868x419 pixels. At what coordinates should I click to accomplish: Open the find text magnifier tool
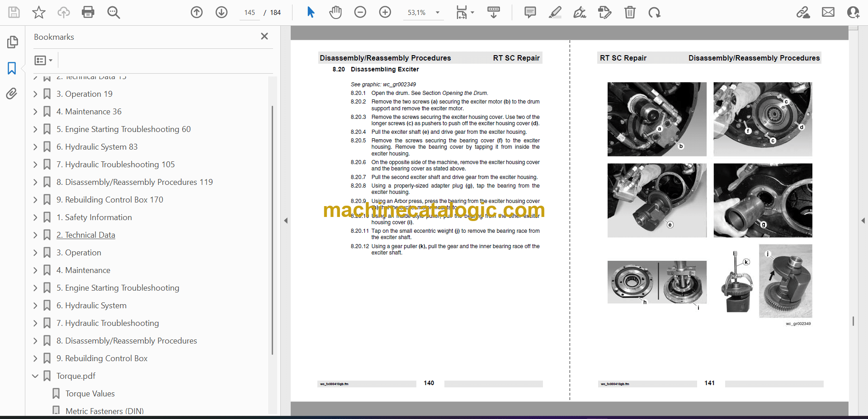pos(113,12)
